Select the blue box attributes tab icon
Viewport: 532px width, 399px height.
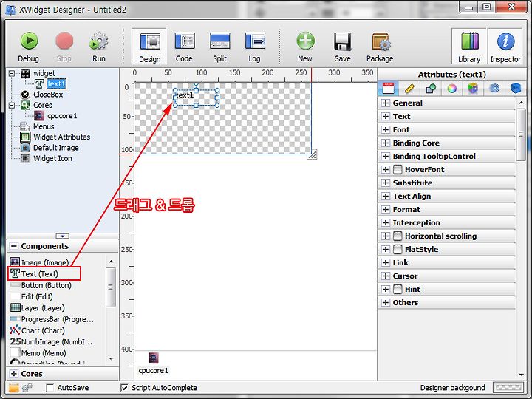coord(516,88)
